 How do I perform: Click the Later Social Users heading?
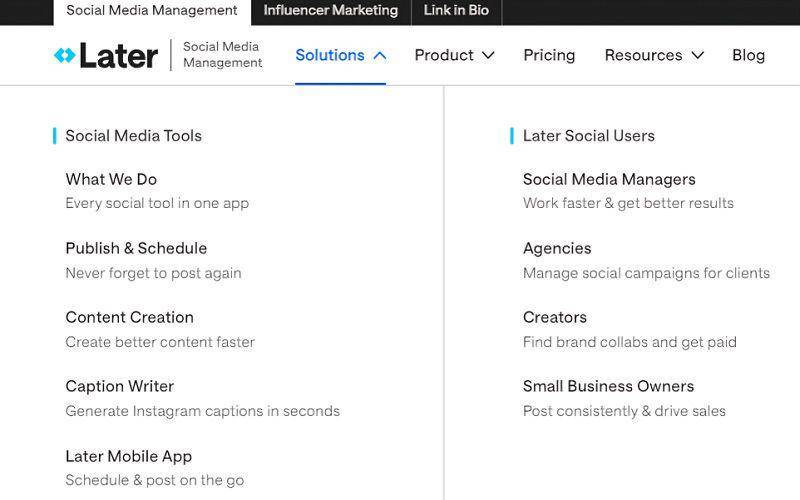point(589,136)
